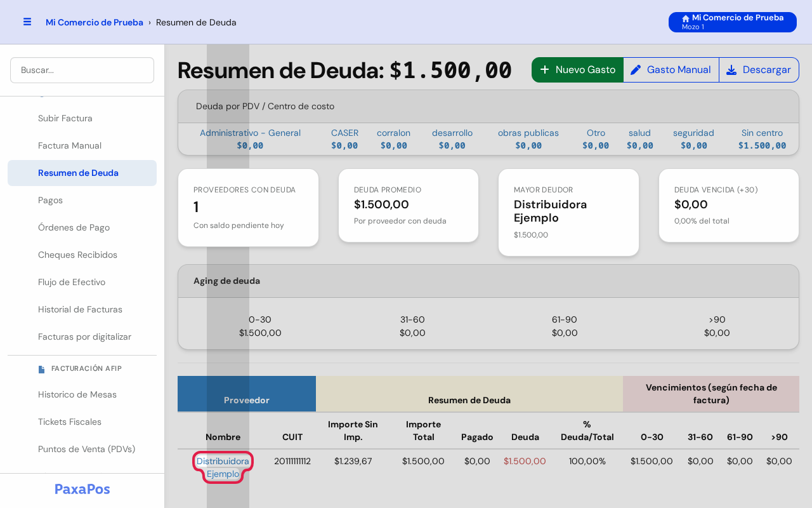The image size is (812, 508).
Task: Open Factura Manual in sidebar
Action: (x=82, y=145)
